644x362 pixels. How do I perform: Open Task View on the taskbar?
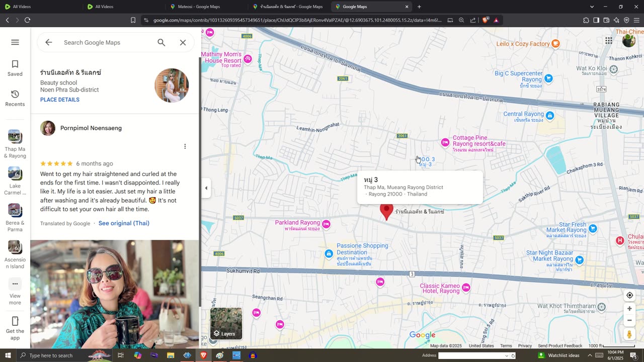pyautogui.click(x=121, y=355)
